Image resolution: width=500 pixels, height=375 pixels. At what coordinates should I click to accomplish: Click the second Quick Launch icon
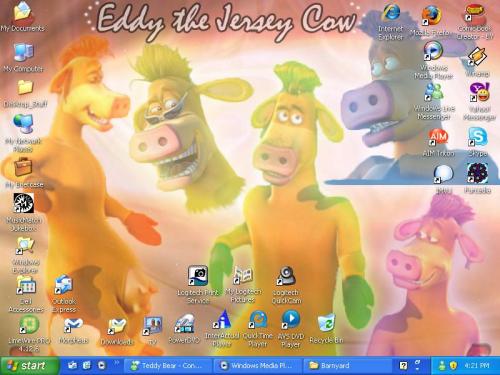pyautogui.click(x=87, y=366)
